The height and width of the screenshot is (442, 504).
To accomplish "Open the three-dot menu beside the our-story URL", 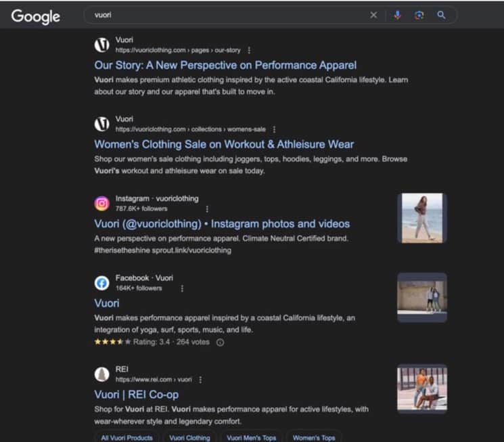I will 249,50.
